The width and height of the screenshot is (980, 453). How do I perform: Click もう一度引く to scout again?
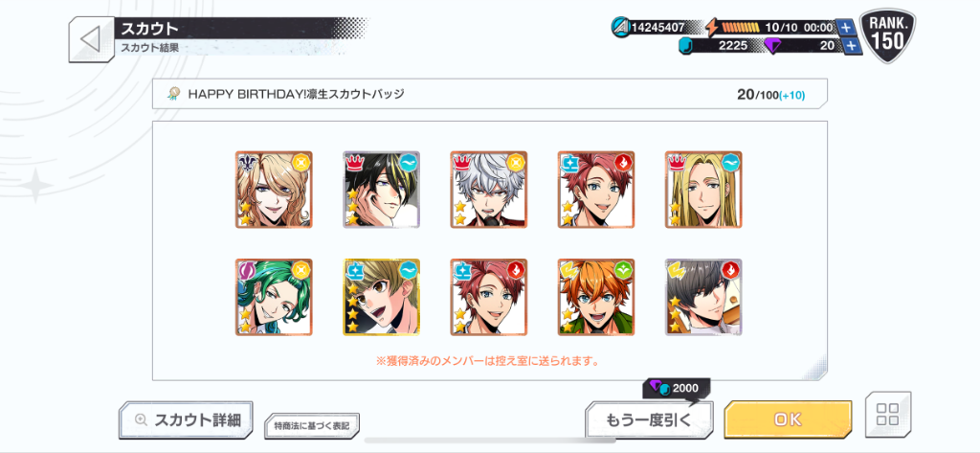[x=649, y=419]
